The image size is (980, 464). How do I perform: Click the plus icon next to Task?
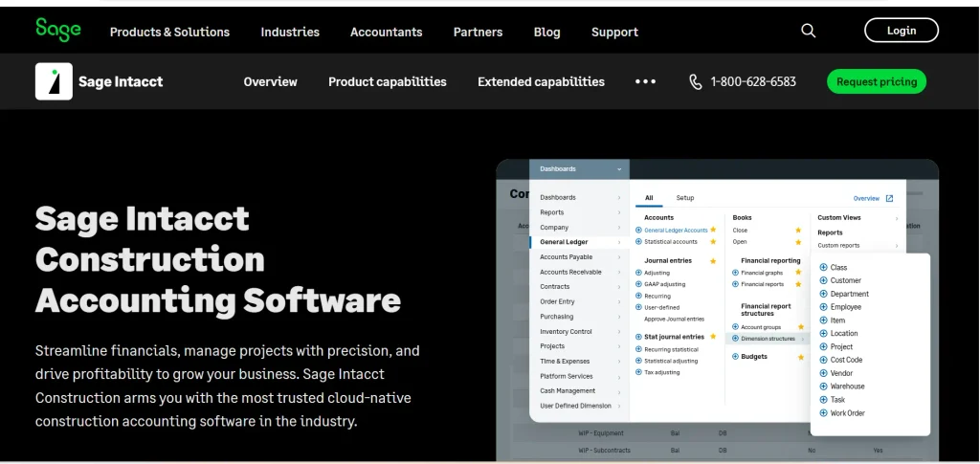823,399
